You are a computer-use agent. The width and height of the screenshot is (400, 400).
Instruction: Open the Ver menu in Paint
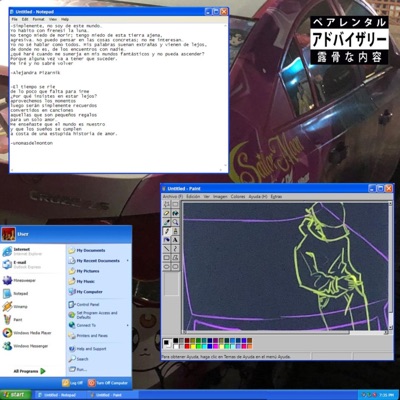[x=207, y=197]
